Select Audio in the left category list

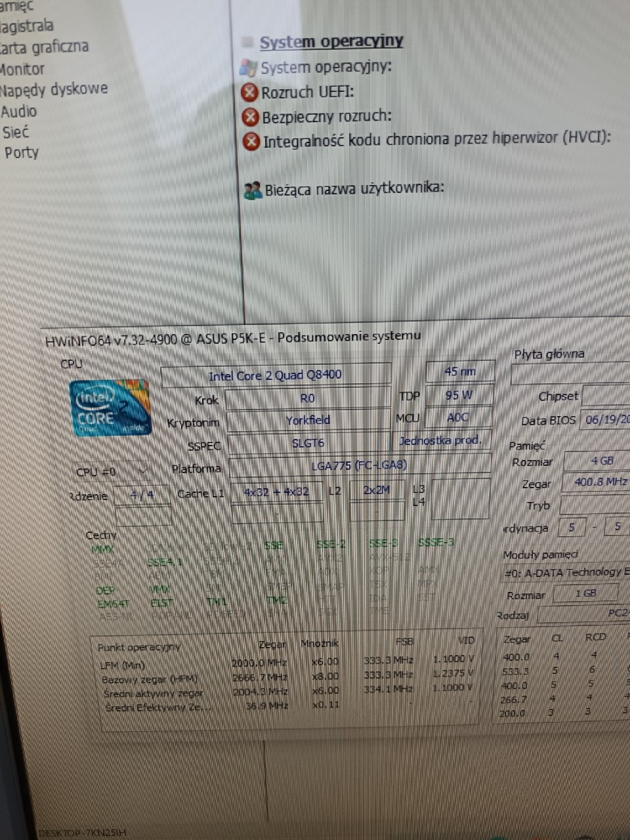(18, 111)
